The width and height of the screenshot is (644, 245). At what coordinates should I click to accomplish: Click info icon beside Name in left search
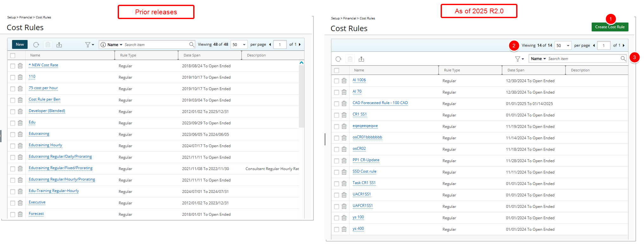103,45
